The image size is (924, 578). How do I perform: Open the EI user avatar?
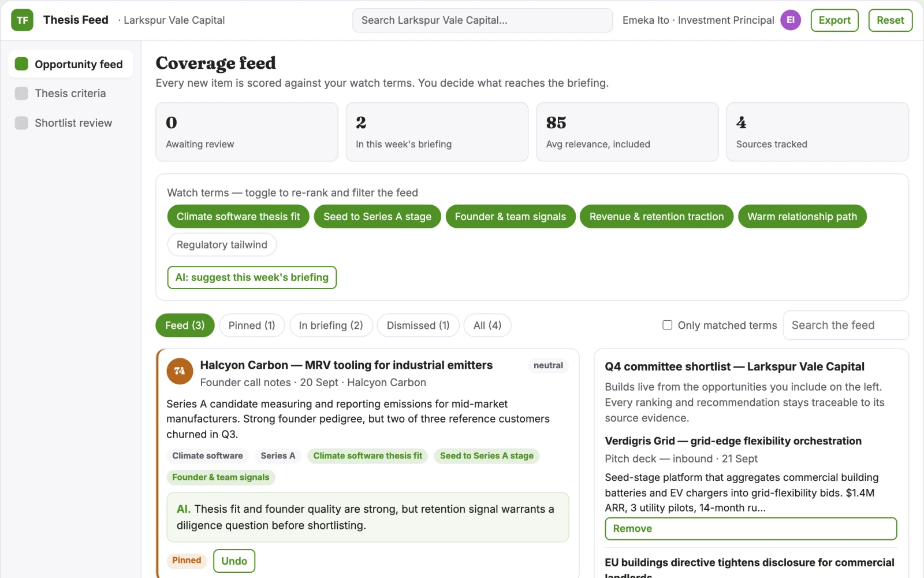pos(791,20)
